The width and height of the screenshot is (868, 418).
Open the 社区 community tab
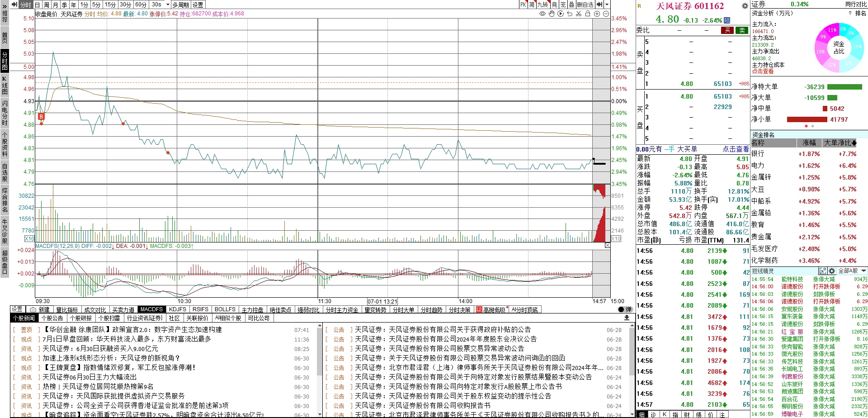pos(174,318)
